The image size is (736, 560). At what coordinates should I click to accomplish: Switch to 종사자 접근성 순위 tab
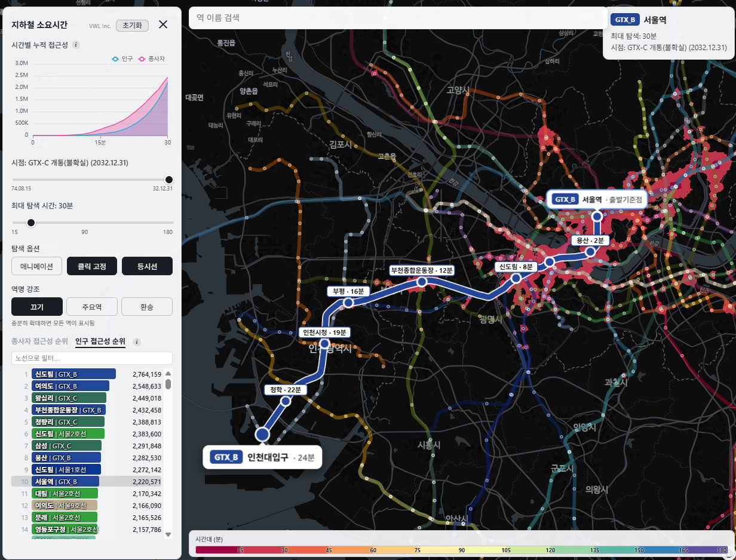coord(39,341)
